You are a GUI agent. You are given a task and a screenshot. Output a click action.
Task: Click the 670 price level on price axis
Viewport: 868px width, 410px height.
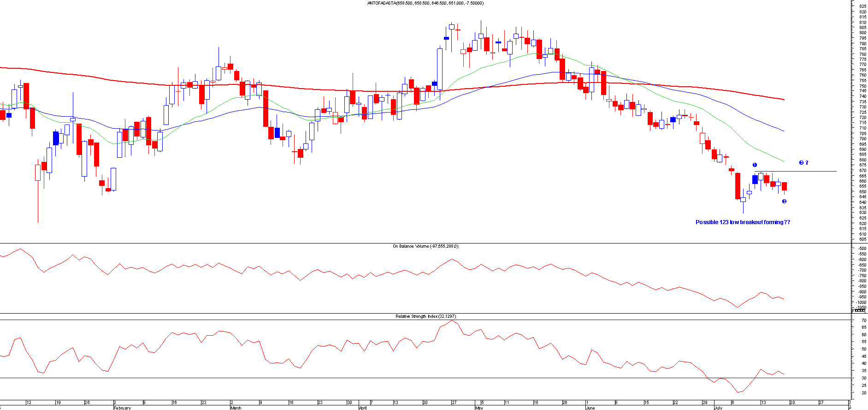pos(862,171)
